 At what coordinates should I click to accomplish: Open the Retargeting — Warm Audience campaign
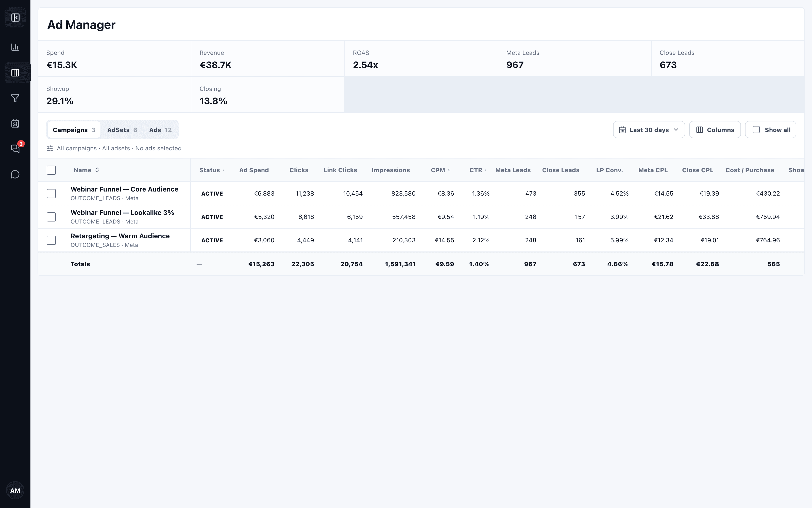tap(120, 236)
